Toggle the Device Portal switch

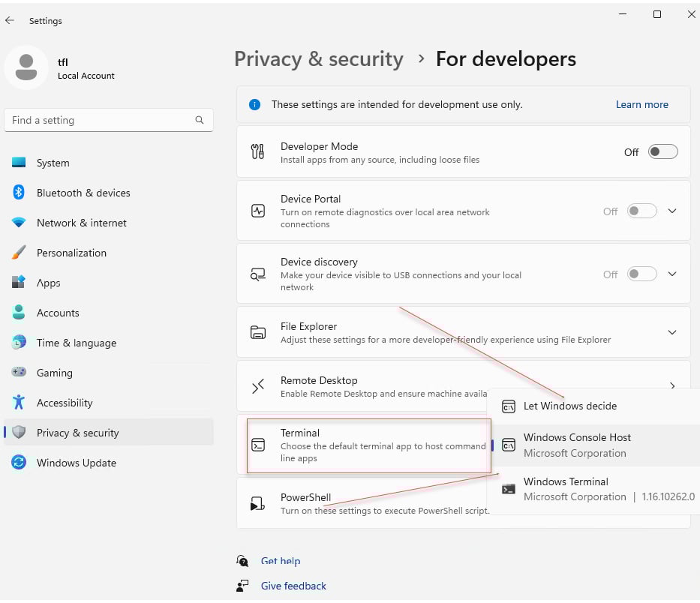(x=641, y=211)
